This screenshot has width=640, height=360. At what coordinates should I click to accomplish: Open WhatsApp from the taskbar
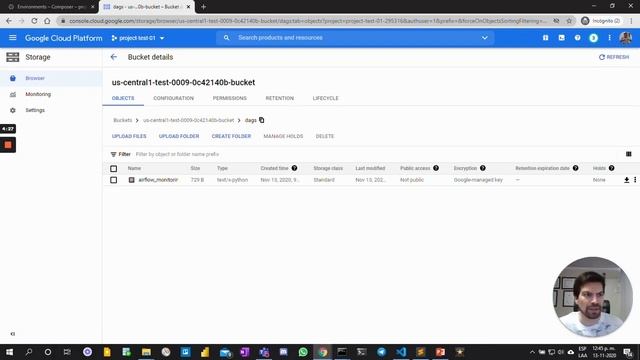coord(303,352)
